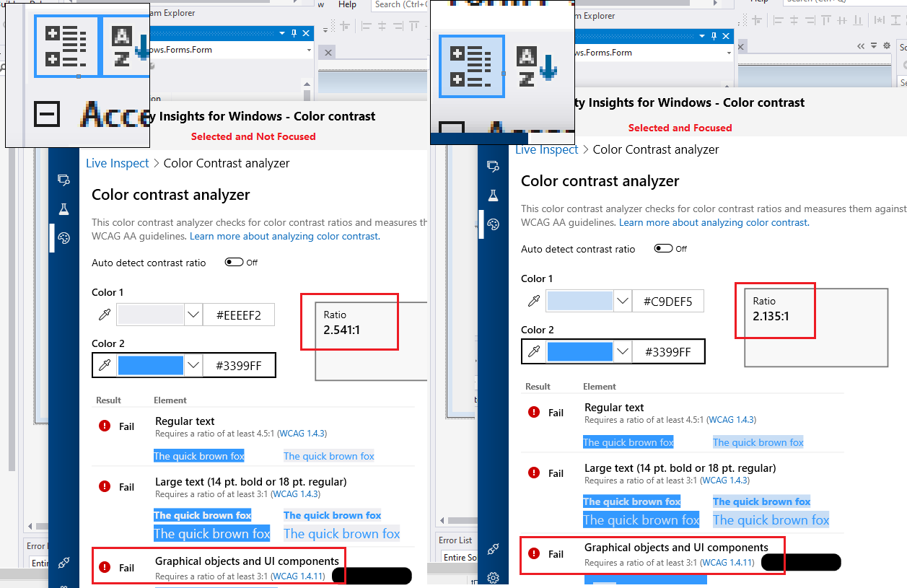
Task: Select the Color contrast palette icon
Action: click(x=63, y=237)
